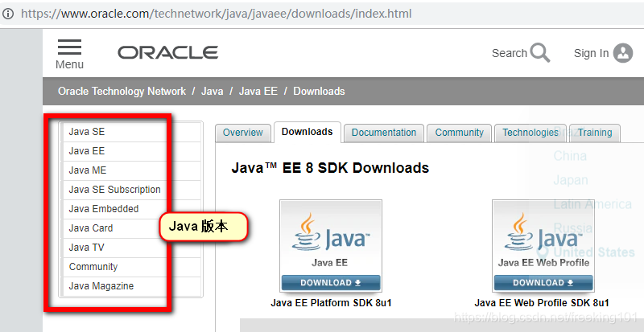
Task: Open the Training tab
Action: pyautogui.click(x=595, y=133)
